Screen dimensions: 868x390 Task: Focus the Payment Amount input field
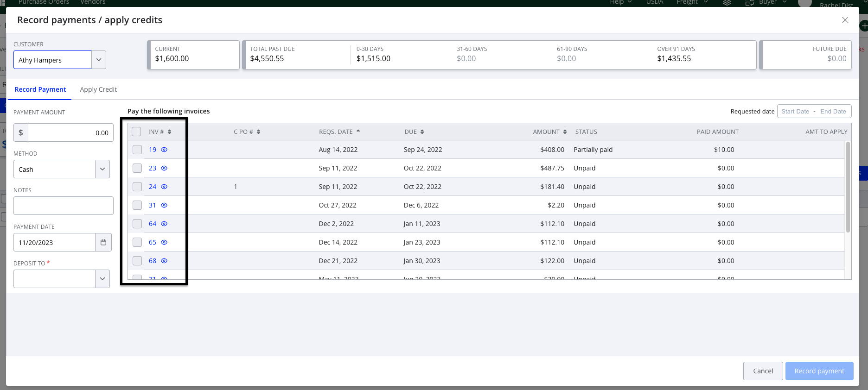pos(70,132)
